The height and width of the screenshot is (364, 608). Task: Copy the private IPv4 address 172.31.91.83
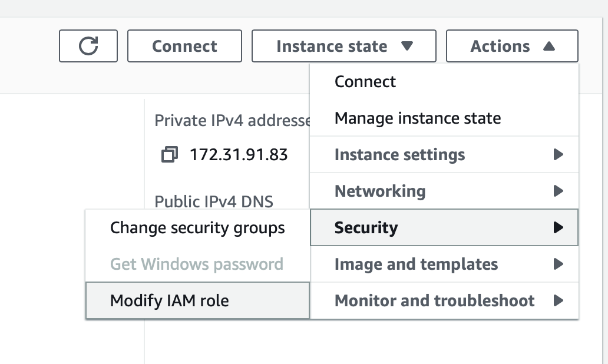(170, 154)
